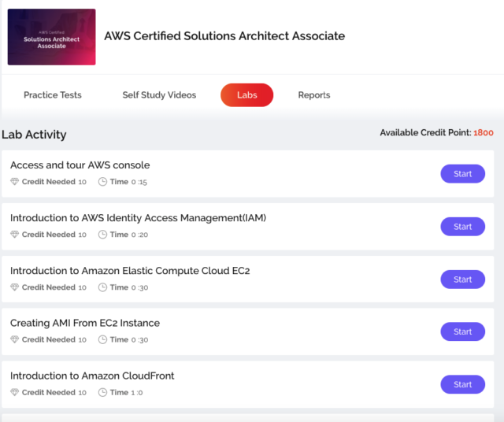Open Introduction to Amazon Elastic Compute Cloud EC2 title
The image size is (504, 422).
[130, 271]
